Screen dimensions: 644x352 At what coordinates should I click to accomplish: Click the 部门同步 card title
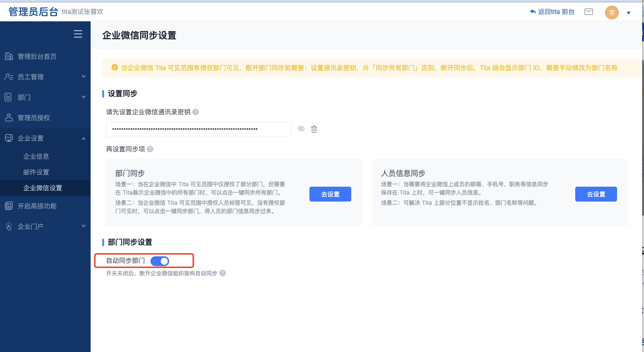point(130,173)
